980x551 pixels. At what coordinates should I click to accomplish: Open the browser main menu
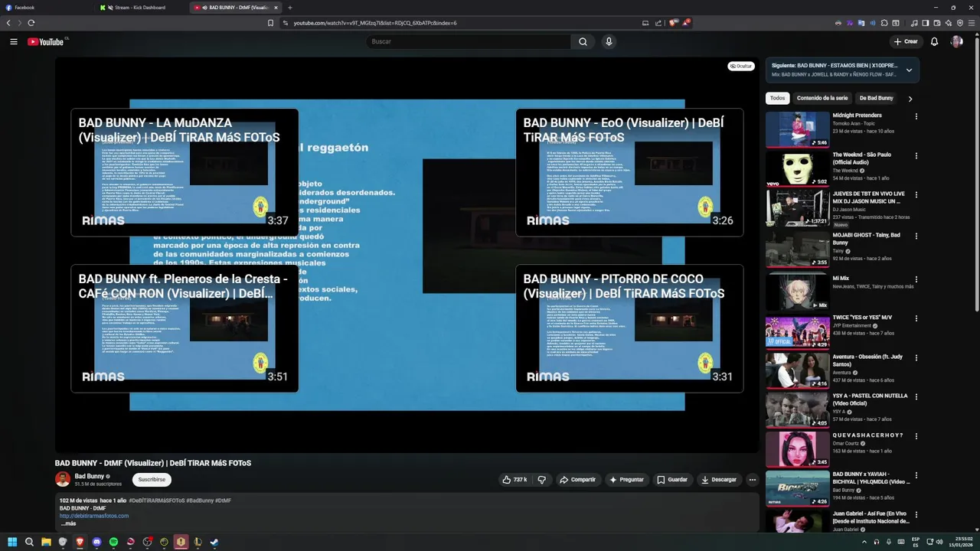coord(972,23)
